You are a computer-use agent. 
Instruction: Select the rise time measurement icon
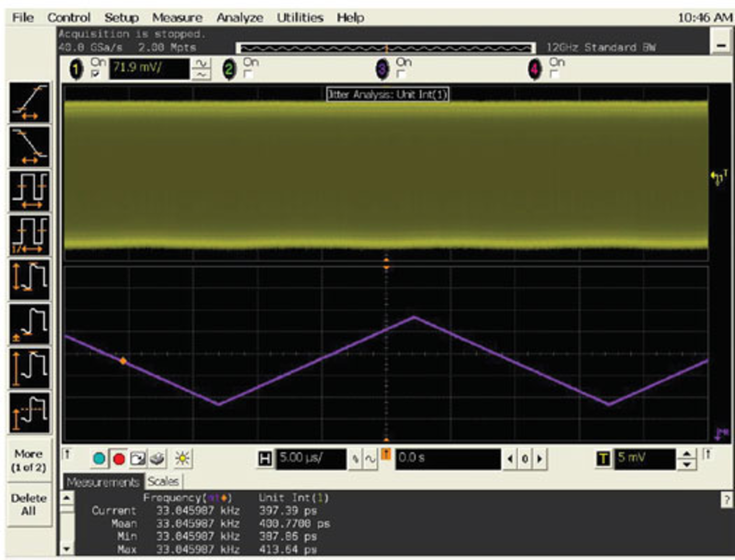tap(29, 103)
